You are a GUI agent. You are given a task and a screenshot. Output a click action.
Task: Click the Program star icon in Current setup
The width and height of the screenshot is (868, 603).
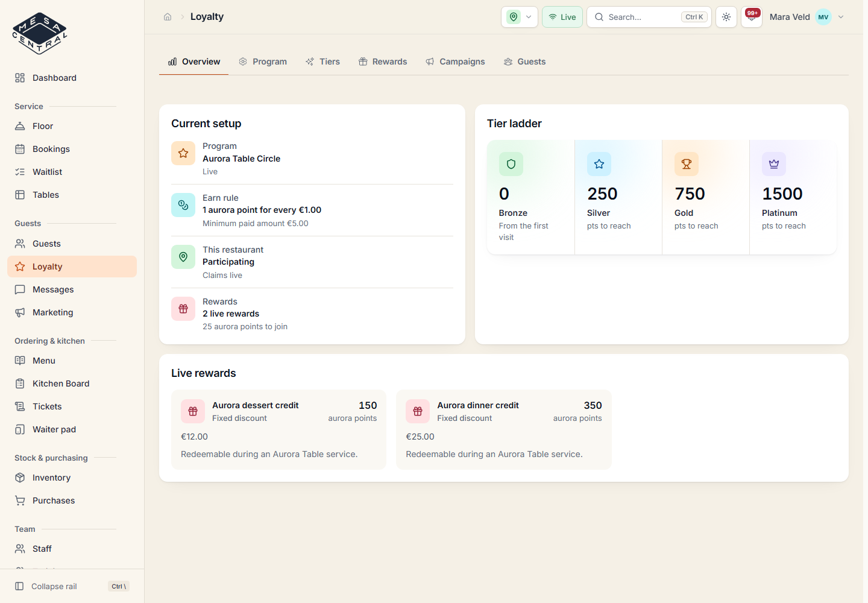pyautogui.click(x=183, y=153)
